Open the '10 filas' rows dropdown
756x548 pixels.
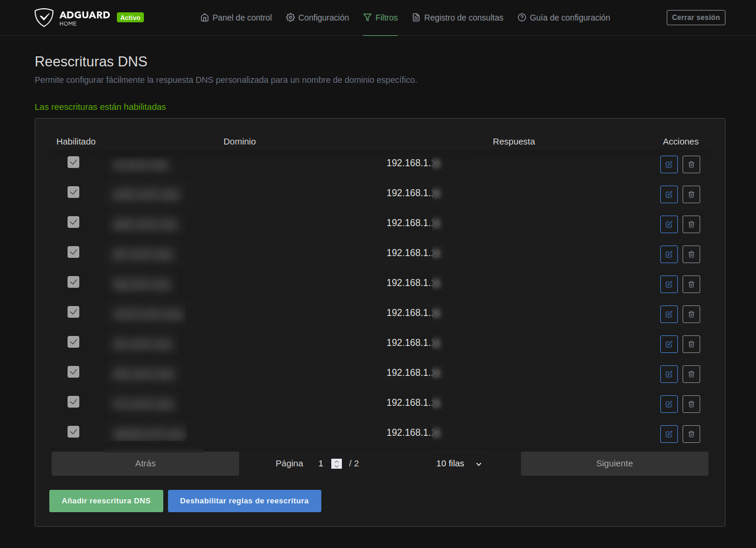click(459, 463)
